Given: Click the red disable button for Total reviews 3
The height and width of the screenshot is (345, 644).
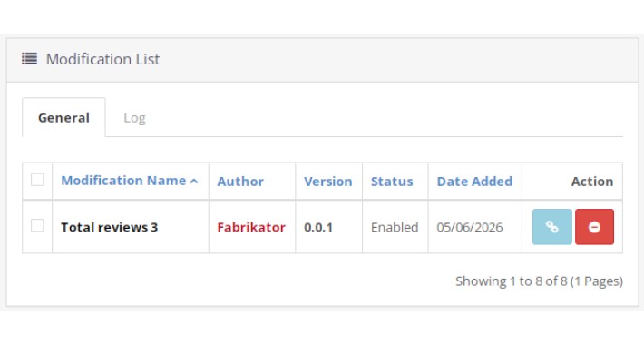Looking at the screenshot, I should (x=594, y=227).
